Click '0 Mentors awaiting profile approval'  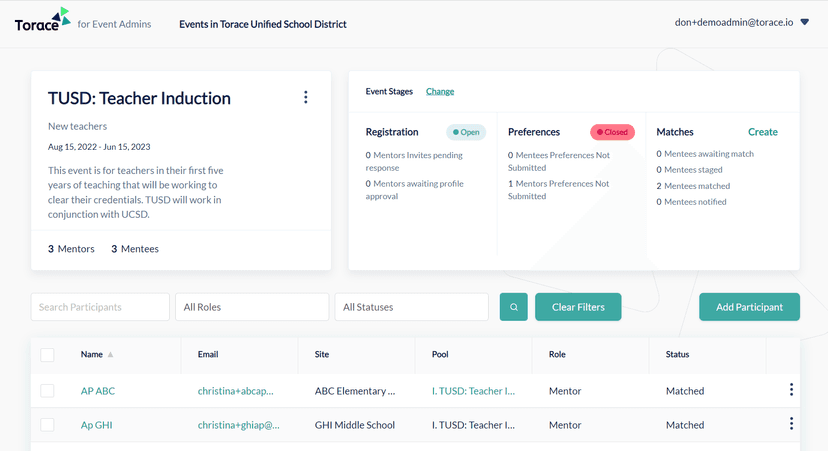tap(415, 190)
